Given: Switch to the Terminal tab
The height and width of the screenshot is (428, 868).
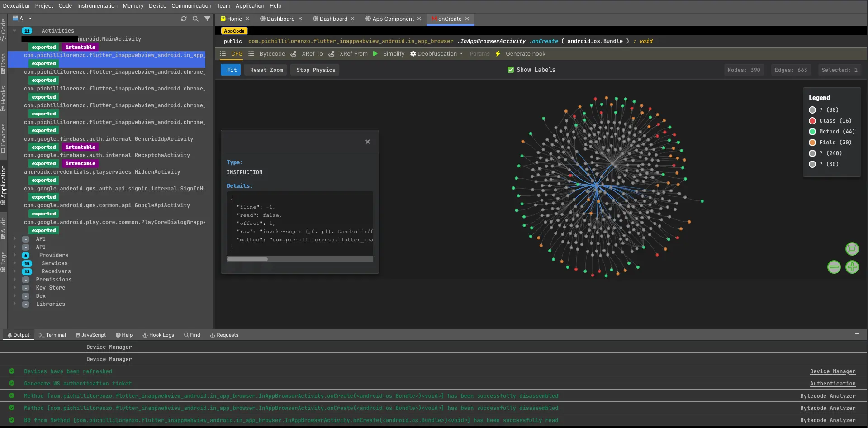Looking at the screenshot, I should point(52,335).
